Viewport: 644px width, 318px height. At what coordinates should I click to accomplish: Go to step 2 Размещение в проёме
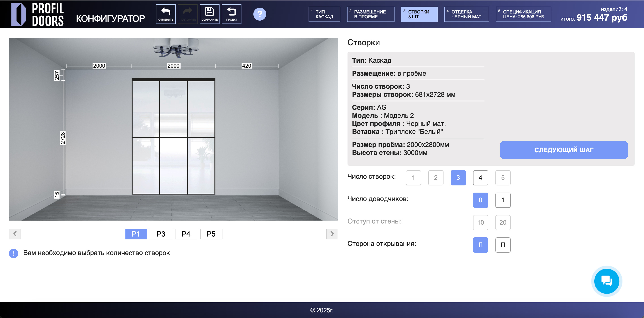point(371,14)
